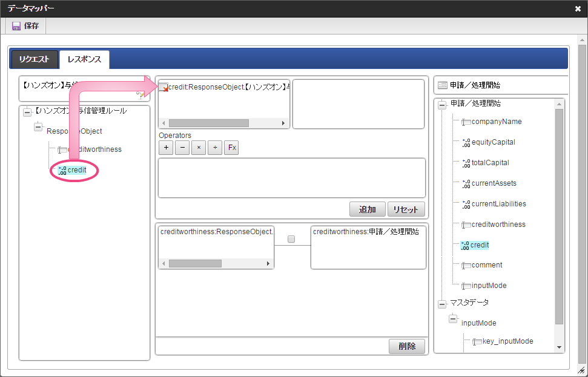This screenshot has width=588, height=377.
Task: Click the numeric icon beside currentAssets
Action: tap(466, 184)
